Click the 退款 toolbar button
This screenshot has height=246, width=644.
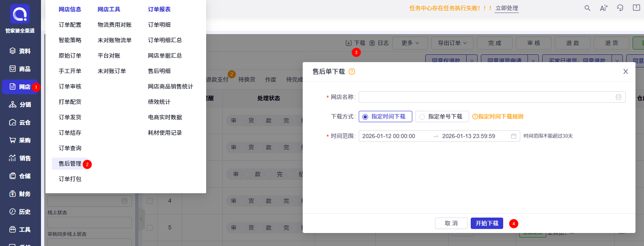click(x=573, y=43)
